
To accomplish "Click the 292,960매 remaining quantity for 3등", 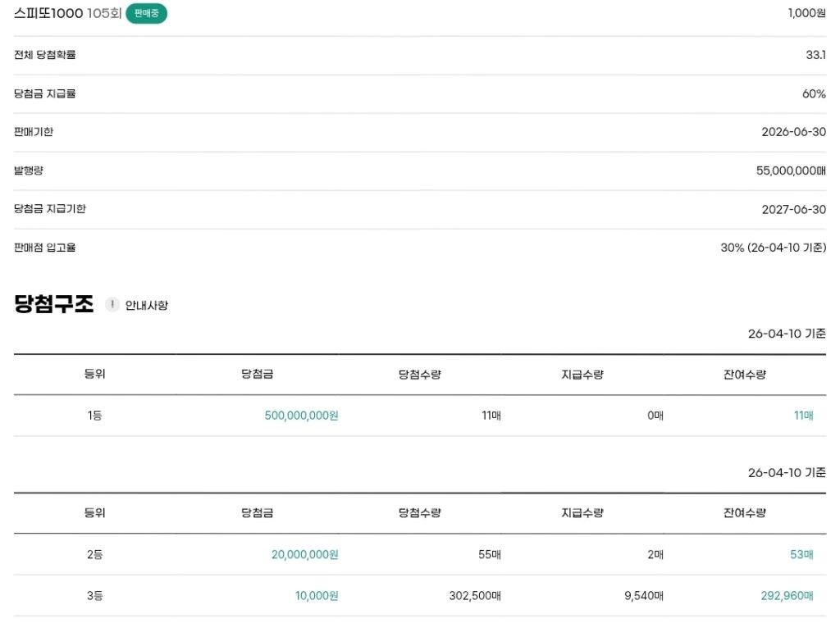I will tap(787, 596).
